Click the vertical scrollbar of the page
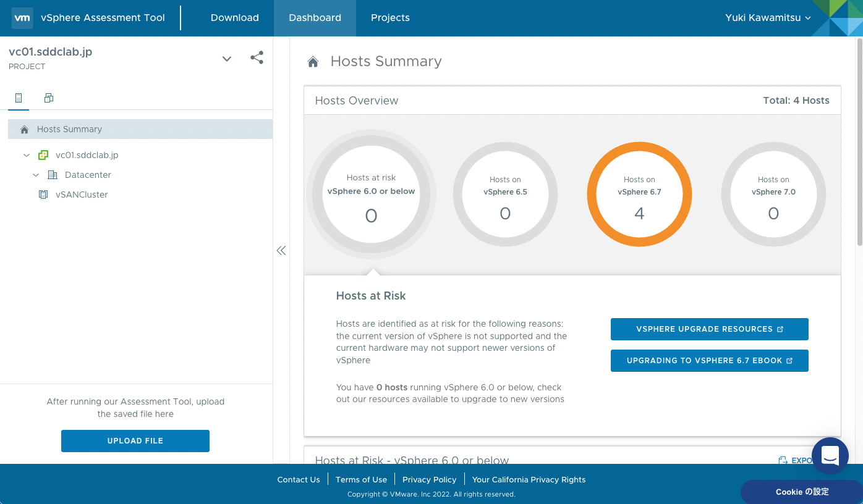 [x=859, y=142]
